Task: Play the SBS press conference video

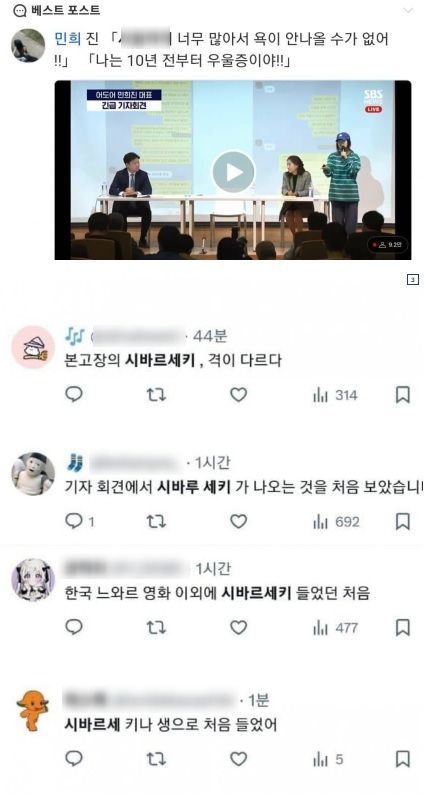Action: (x=234, y=172)
